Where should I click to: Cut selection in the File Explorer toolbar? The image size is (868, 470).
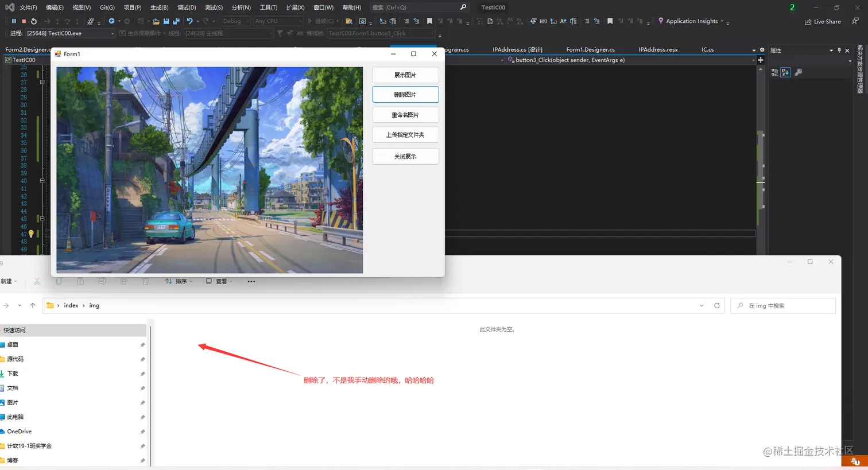coord(37,281)
